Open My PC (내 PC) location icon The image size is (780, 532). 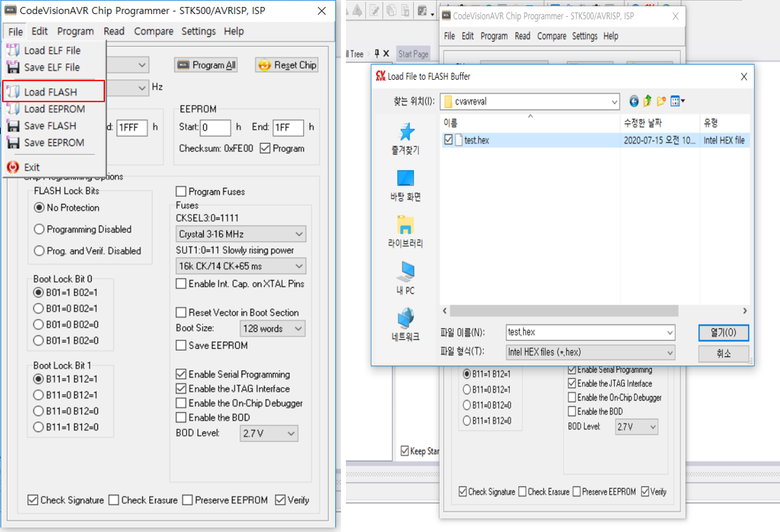[406, 271]
